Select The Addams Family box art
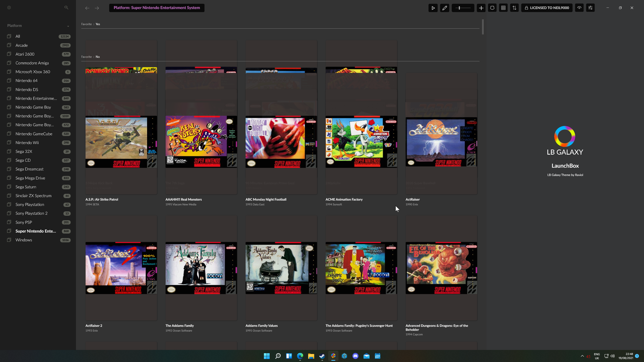 pyautogui.click(x=201, y=268)
